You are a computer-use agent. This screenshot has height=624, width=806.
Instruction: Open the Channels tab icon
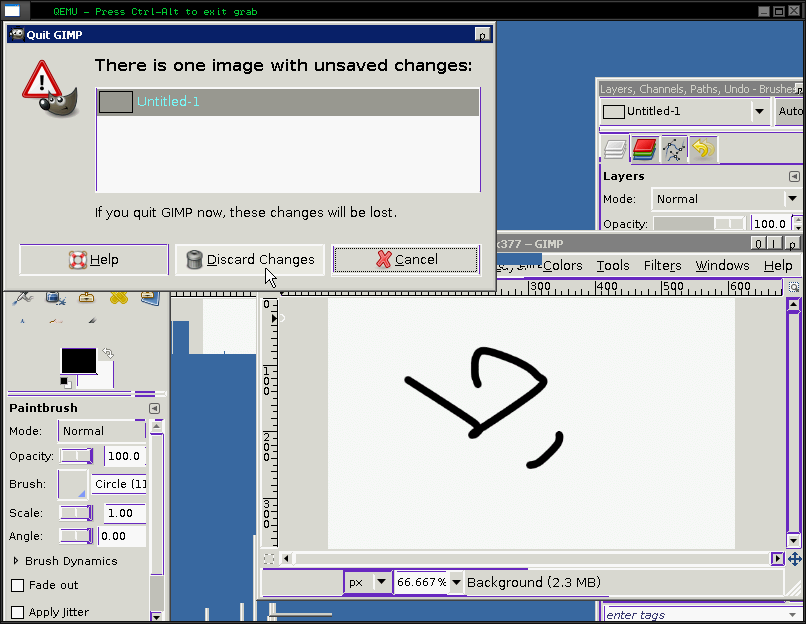tap(644, 150)
